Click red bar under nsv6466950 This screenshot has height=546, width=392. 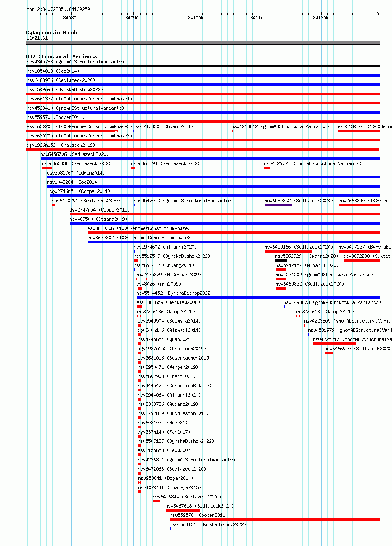tap(329, 353)
